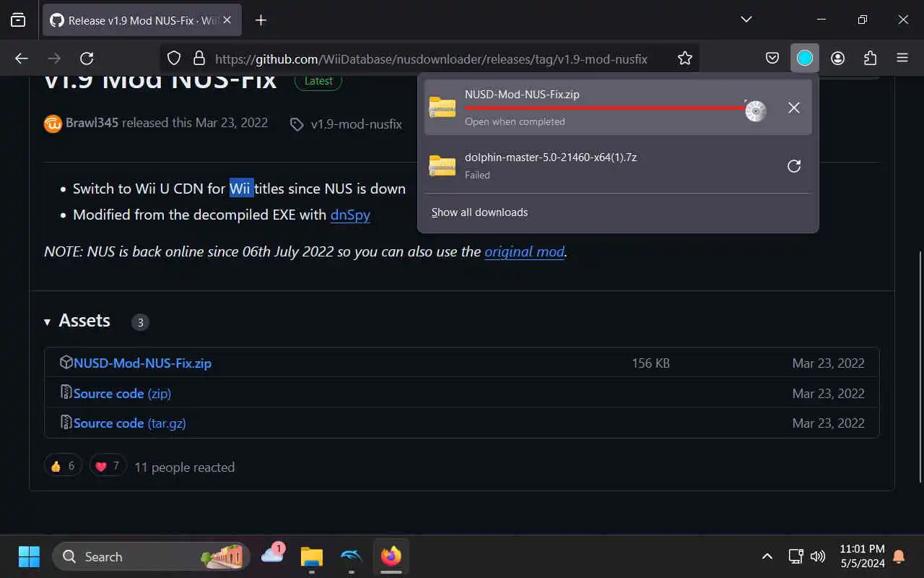The image size is (924, 578).
Task: Open the network status tray icon
Action: pos(796,556)
